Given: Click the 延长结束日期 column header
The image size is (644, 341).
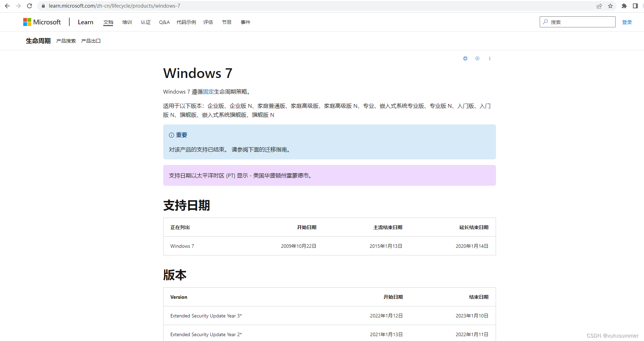Looking at the screenshot, I should click(x=474, y=227).
